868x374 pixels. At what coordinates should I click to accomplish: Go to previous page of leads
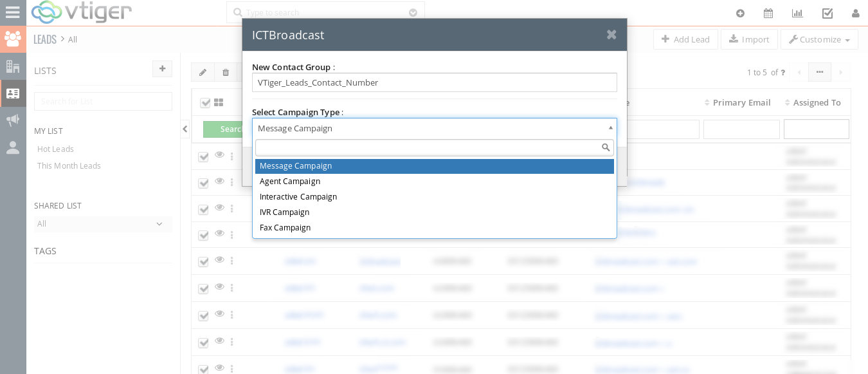pos(799,72)
